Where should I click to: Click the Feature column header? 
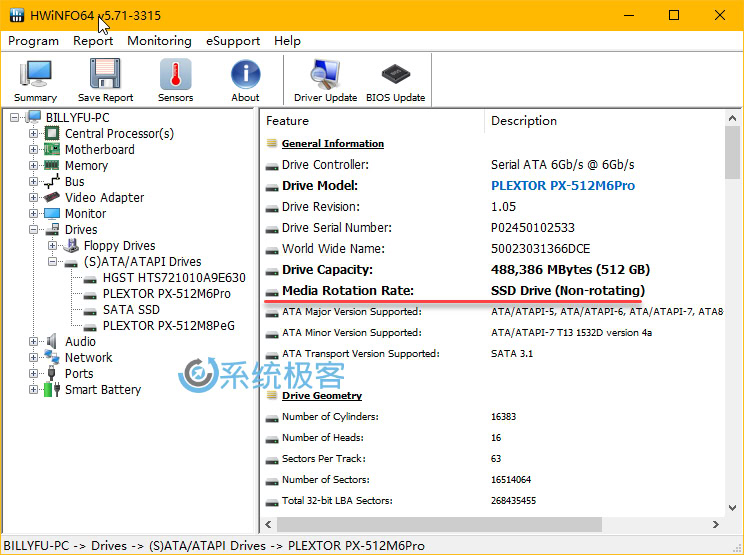point(372,121)
